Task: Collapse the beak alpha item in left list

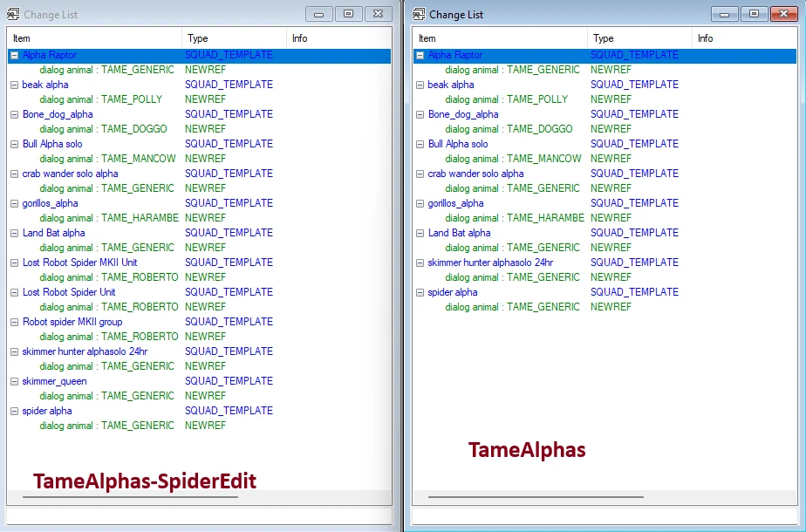Action: 14,85
